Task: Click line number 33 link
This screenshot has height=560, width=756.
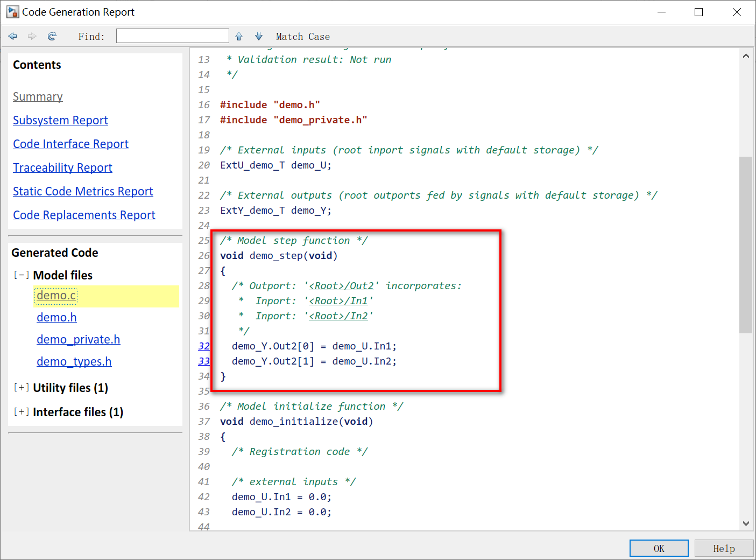Action: click(x=204, y=361)
